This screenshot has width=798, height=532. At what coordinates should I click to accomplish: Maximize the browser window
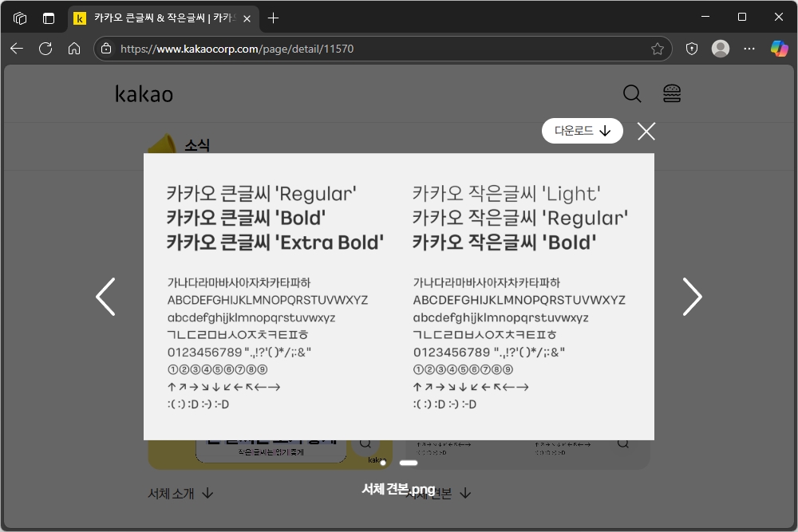(742, 17)
